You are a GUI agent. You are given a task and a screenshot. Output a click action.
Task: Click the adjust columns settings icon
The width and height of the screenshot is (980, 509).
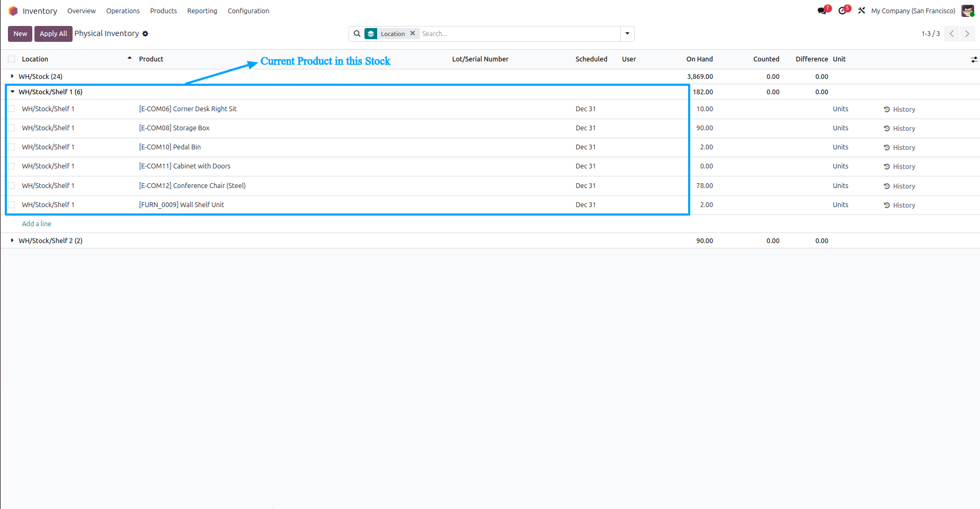tap(974, 59)
